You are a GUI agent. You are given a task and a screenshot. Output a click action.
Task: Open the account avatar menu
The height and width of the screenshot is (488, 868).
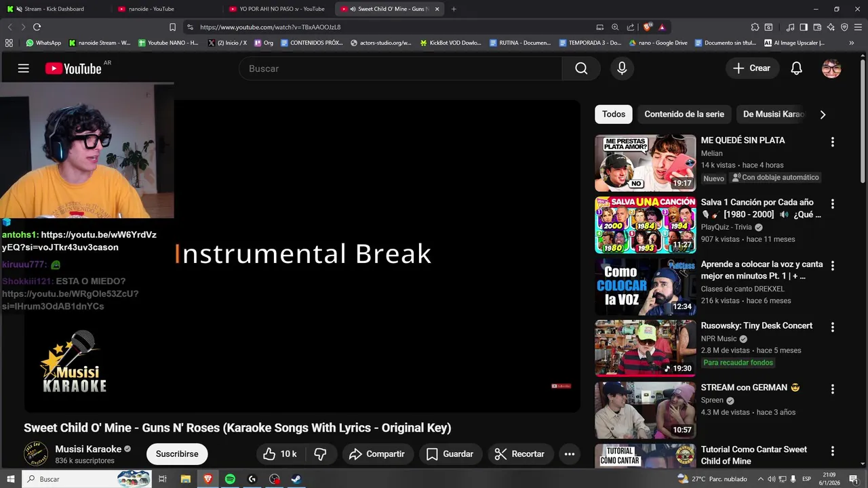click(831, 68)
